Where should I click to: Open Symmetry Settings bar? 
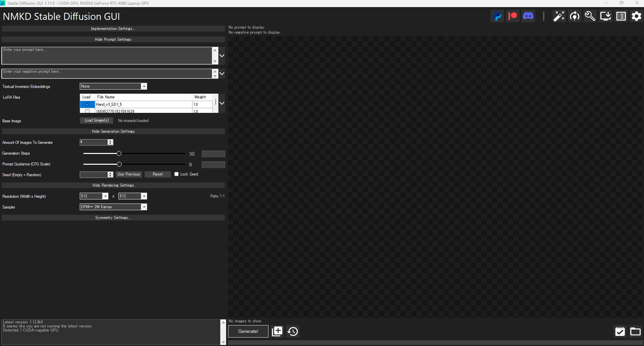(x=113, y=218)
